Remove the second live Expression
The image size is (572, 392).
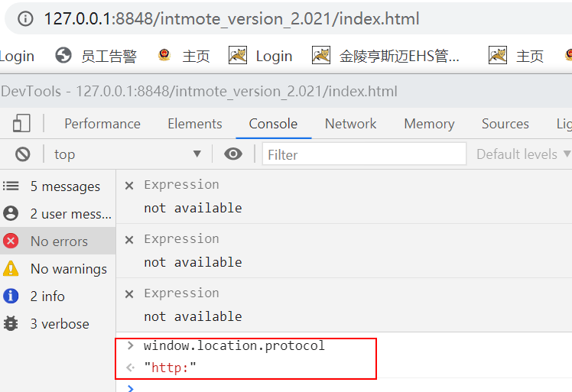coord(129,240)
